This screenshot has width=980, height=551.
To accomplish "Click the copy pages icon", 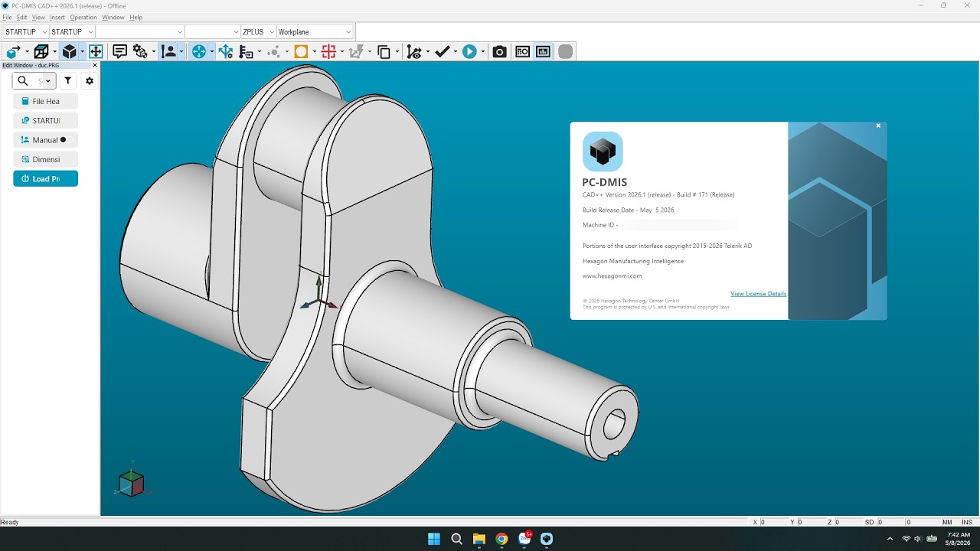I will click(384, 52).
